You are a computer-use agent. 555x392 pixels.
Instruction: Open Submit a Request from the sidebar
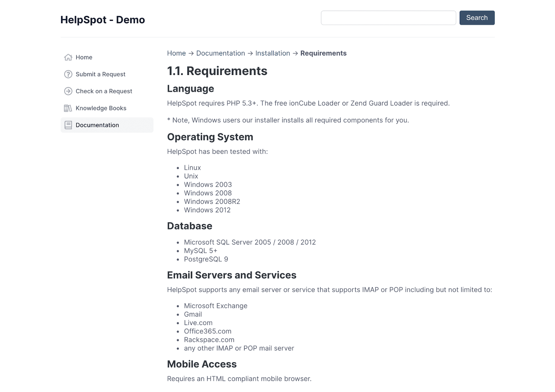point(100,74)
